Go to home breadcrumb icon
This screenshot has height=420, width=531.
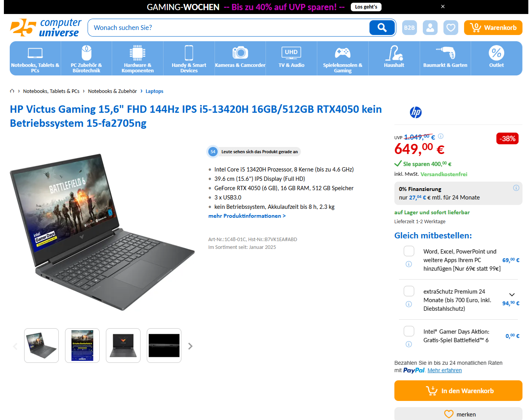pyautogui.click(x=12, y=91)
